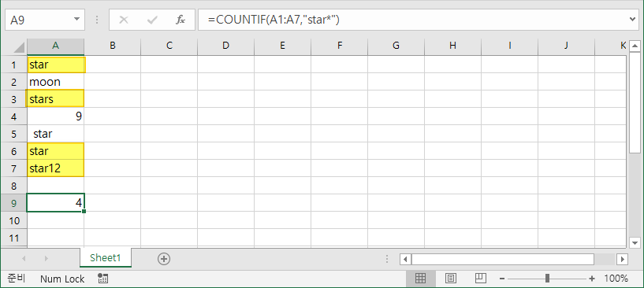644x288 pixels.
Task: Click the previous sheet navigation arrow
Action: coord(24,258)
